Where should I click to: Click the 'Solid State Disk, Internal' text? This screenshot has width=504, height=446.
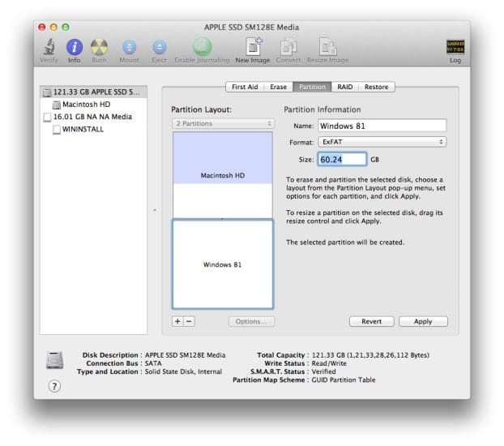183,371
